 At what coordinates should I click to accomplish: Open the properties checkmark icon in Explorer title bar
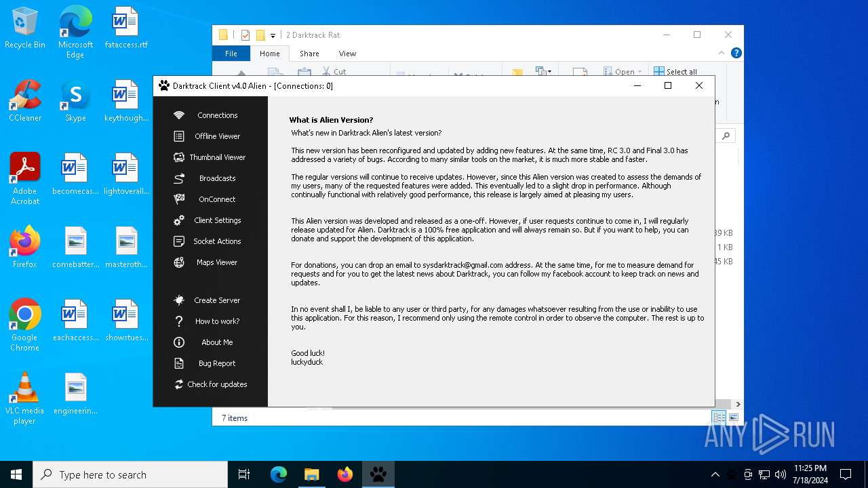[245, 35]
